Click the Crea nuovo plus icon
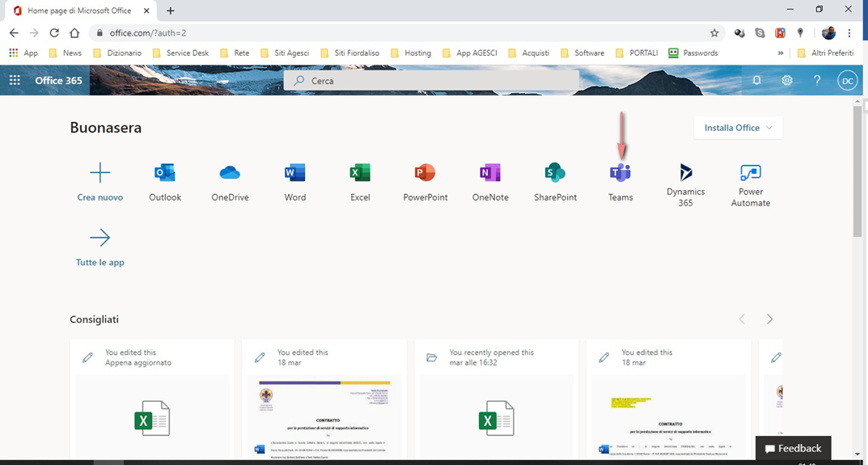This screenshot has width=868, height=465. 100,173
